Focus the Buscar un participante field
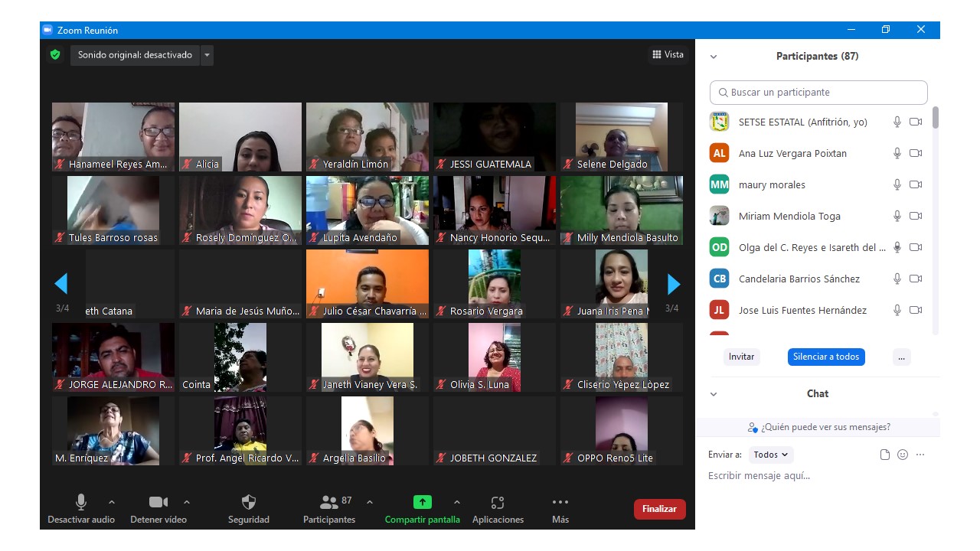Screen dimensions: 980x551 [x=818, y=92]
